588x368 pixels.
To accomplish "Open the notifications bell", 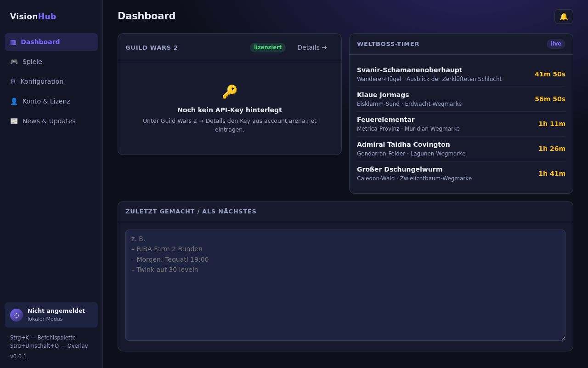I will coord(564,17).
